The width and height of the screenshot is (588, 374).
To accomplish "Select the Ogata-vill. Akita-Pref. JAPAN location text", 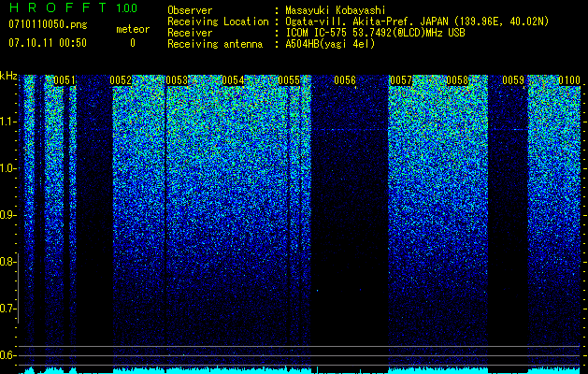I will (x=417, y=22).
